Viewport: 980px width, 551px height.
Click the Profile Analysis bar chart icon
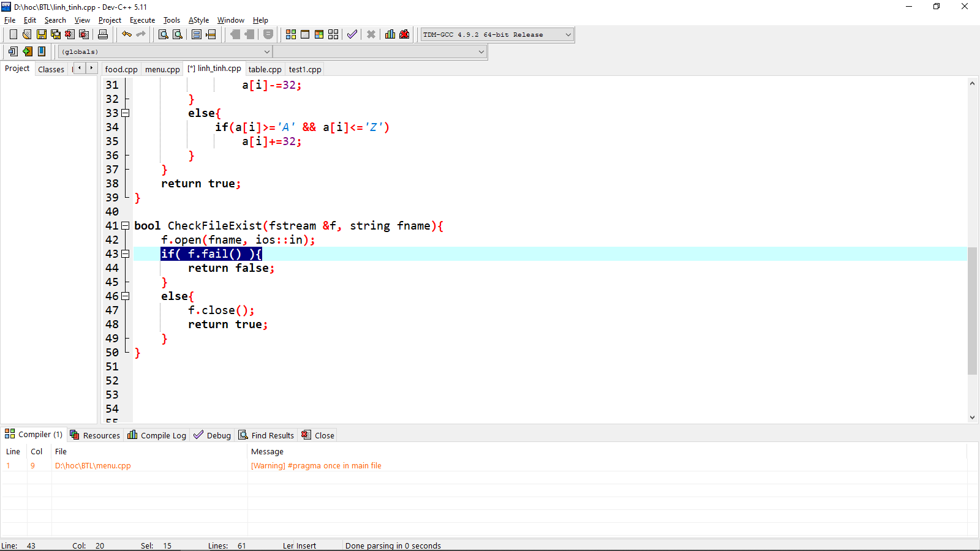pyautogui.click(x=390, y=34)
